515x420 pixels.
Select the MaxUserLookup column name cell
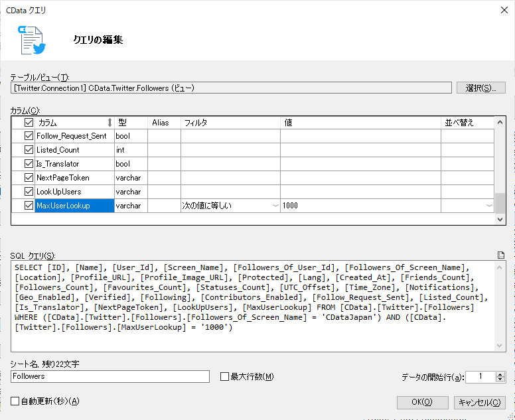pos(74,206)
